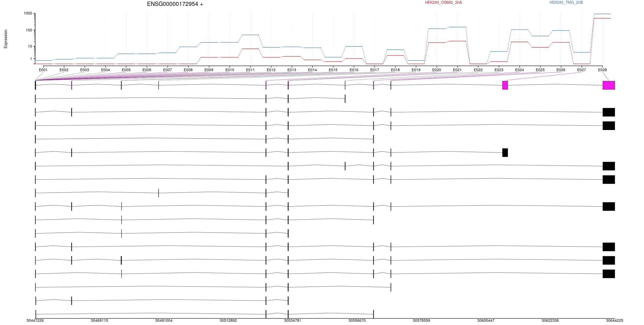Click exon label E007
The image size is (644, 325).
(x=167, y=70)
